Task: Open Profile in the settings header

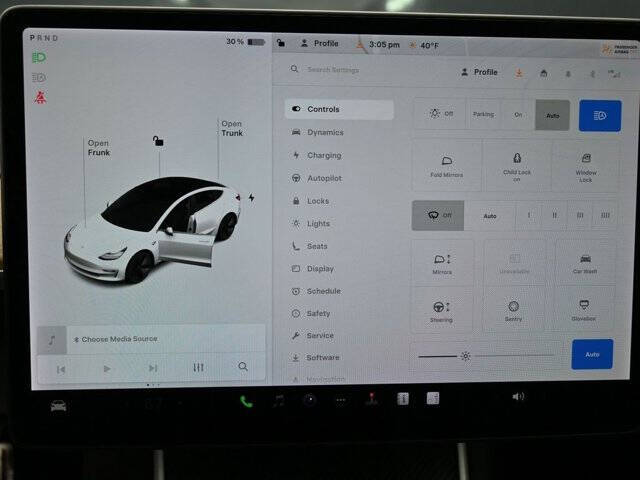Action: pyautogui.click(x=479, y=72)
